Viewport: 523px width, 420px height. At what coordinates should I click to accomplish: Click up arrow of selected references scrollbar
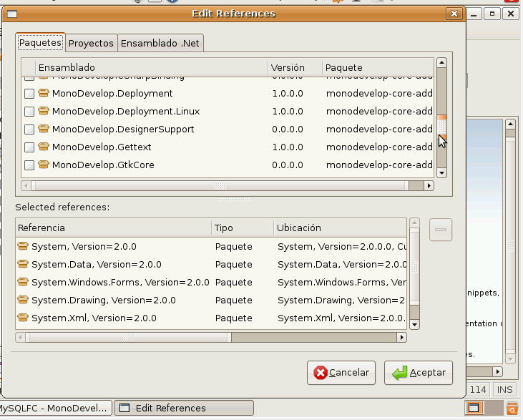[x=414, y=223]
